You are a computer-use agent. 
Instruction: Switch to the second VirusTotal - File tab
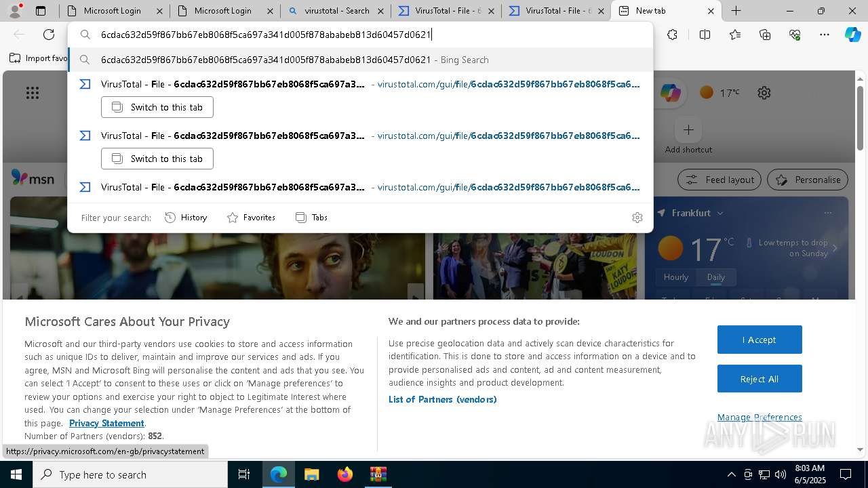tap(556, 11)
